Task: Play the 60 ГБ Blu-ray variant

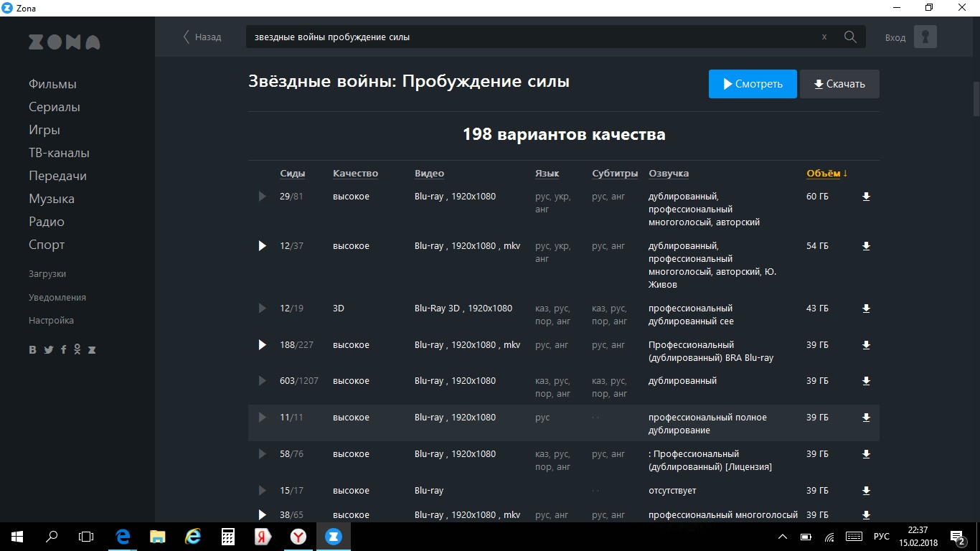Action: click(262, 197)
